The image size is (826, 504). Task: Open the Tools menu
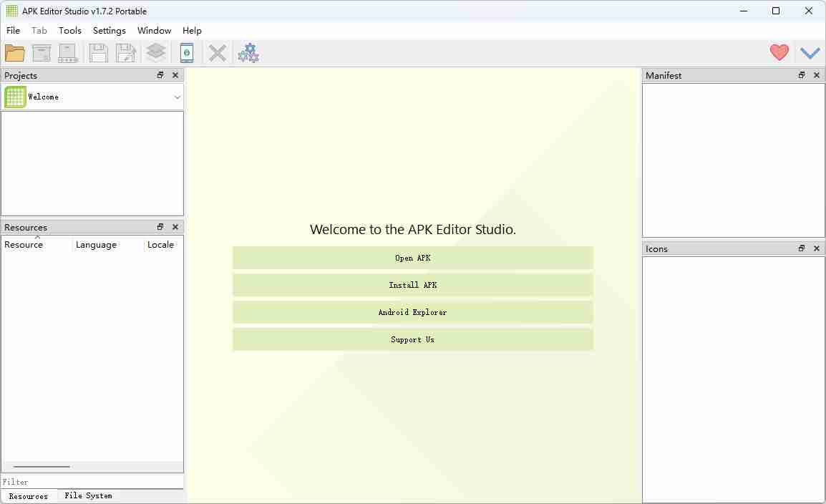pyautogui.click(x=69, y=31)
